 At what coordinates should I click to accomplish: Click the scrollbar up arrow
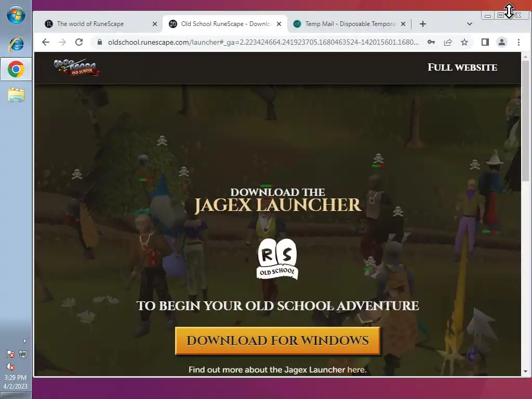click(x=525, y=57)
